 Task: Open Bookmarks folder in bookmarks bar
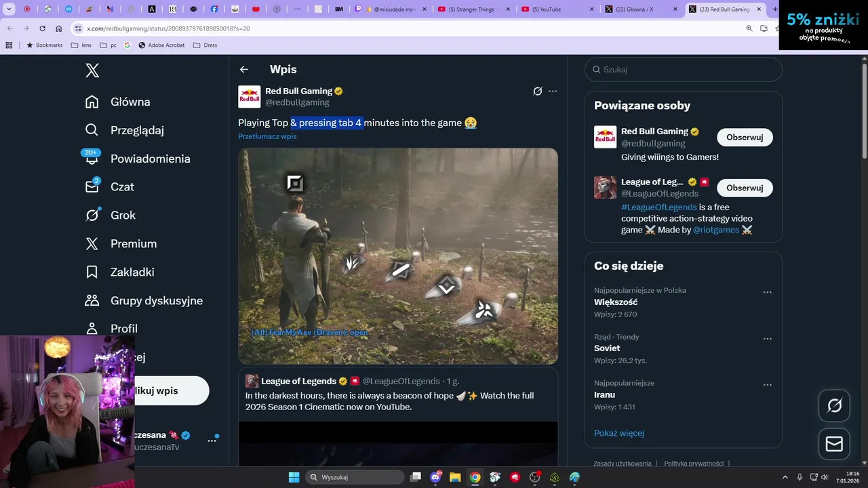[x=44, y=45]
